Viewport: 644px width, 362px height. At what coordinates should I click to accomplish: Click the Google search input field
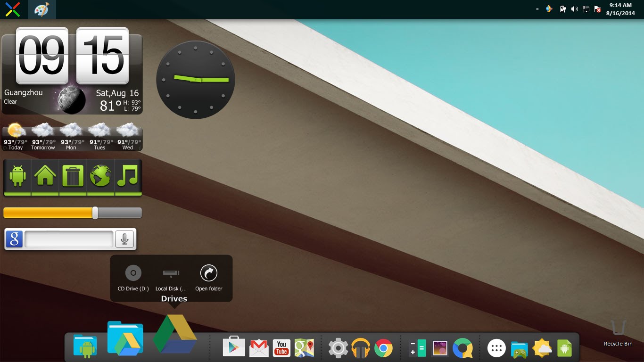[69, 239]
